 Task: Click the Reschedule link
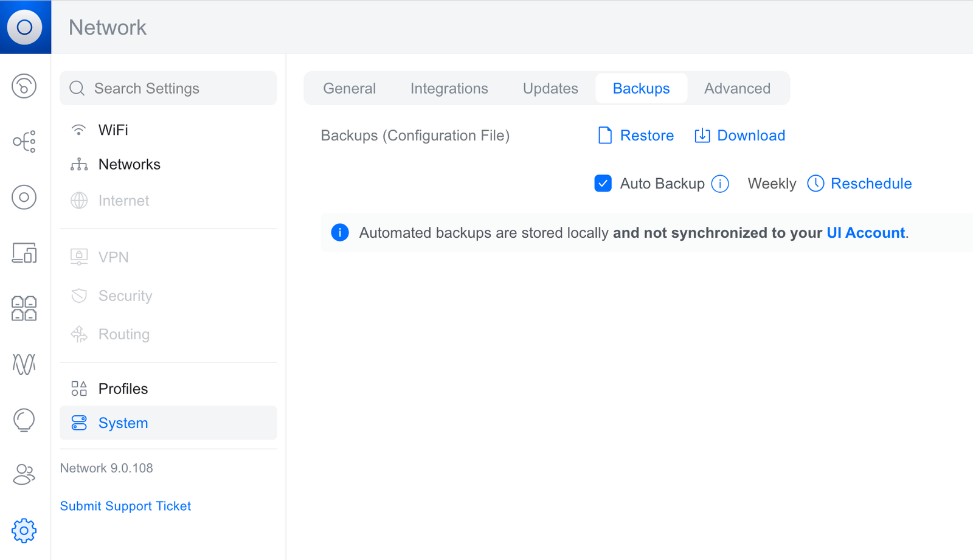(x=871, y=183)
